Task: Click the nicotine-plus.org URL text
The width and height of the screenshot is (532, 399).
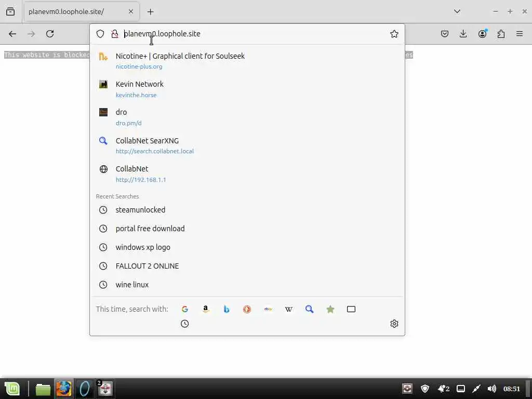Action: tap(139, 66)
